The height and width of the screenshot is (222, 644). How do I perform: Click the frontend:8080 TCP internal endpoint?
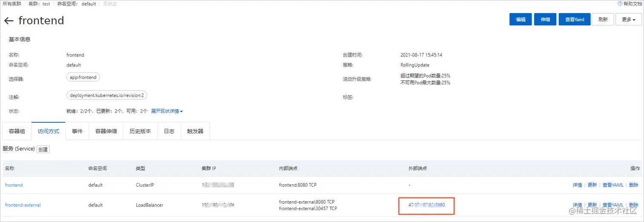pyautogui.click(x=298, y=185)
